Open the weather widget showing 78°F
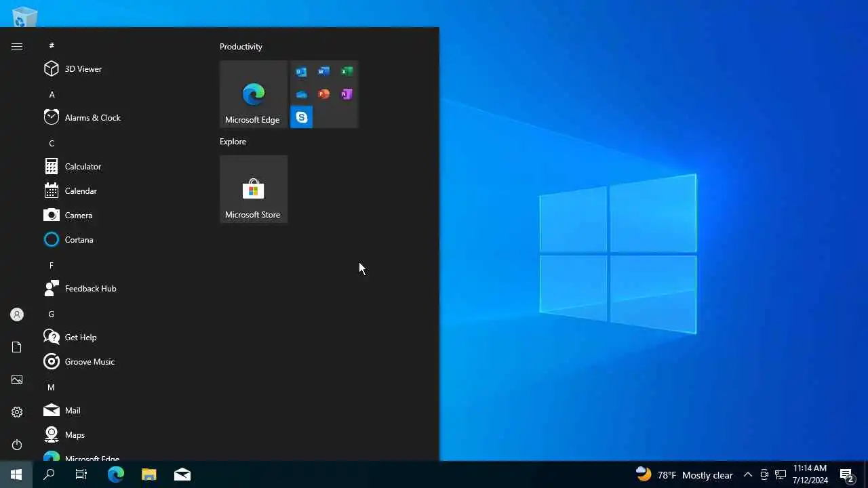 click(684, 474)
